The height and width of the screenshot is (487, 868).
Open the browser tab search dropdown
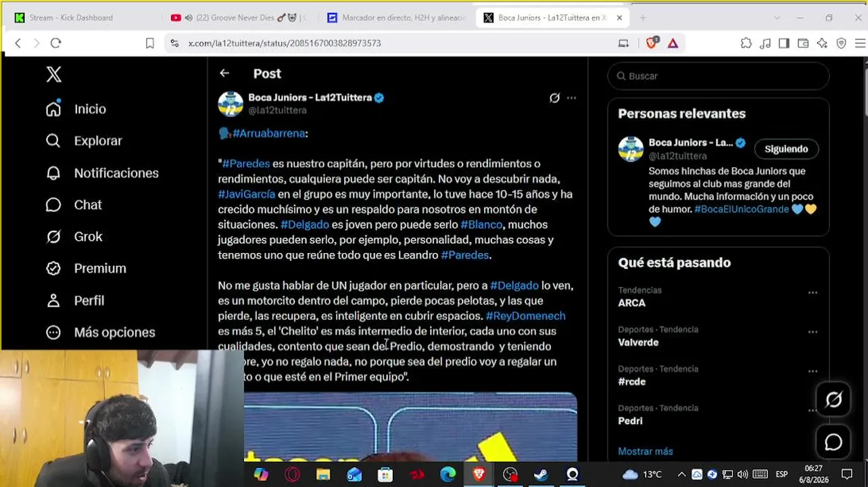coord(777,18)
